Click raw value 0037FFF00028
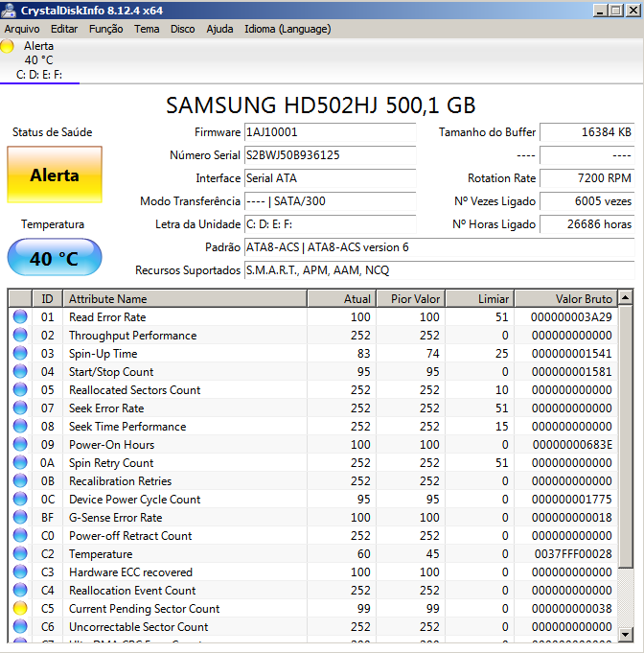 [x=573, y=554]
